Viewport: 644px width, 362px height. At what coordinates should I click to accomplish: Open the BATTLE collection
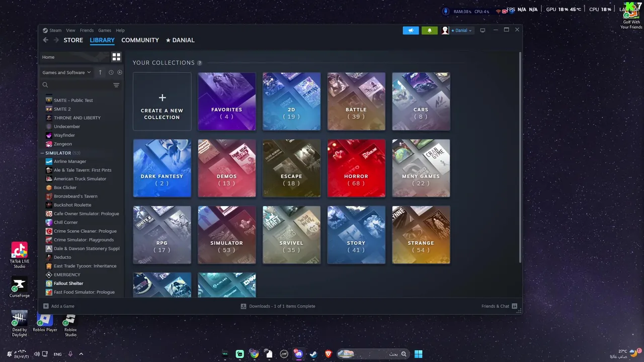click(356, 102)
